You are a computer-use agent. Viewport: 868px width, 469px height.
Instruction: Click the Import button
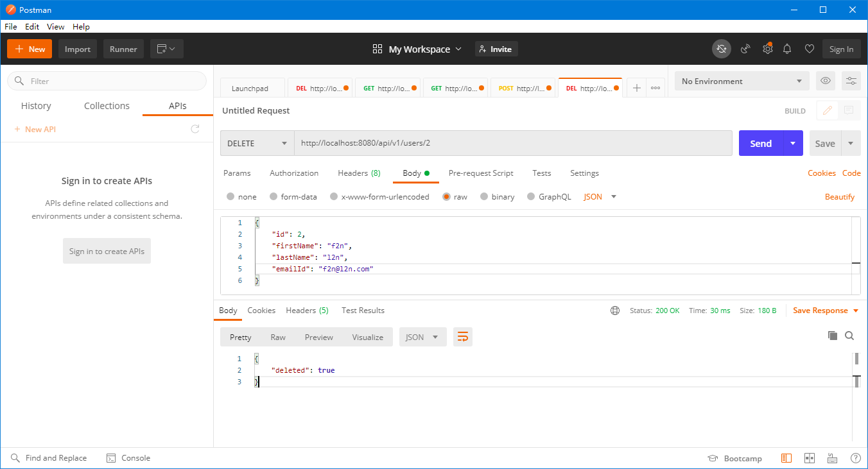78,49
